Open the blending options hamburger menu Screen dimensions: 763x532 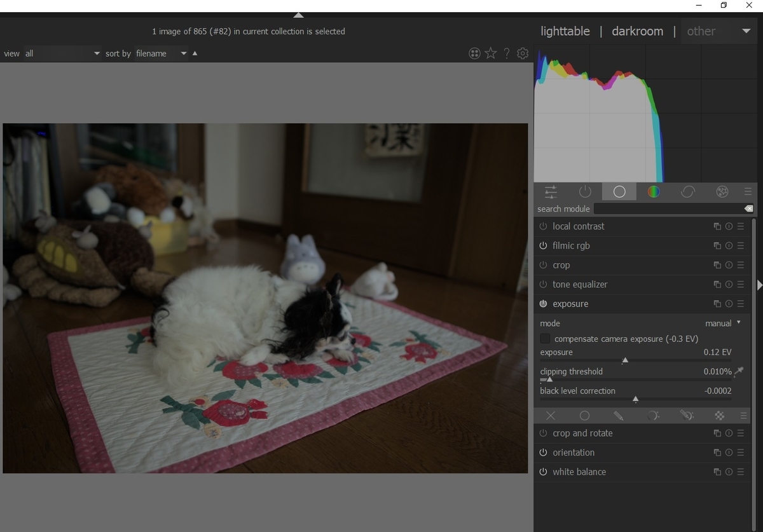[x=743, y=416]
